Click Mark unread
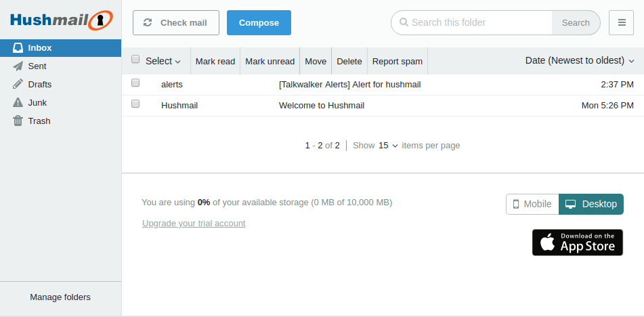 point(270,61)
